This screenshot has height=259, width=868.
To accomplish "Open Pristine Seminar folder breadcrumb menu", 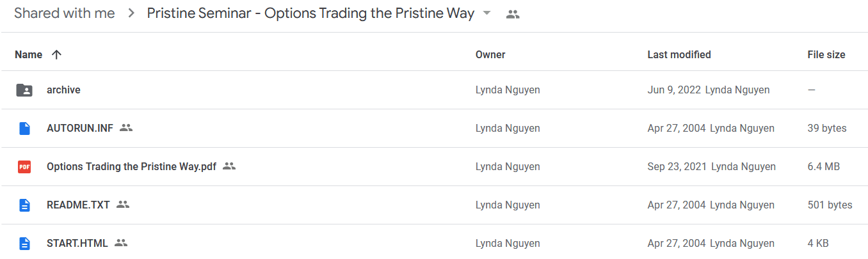I will (310, 13).
